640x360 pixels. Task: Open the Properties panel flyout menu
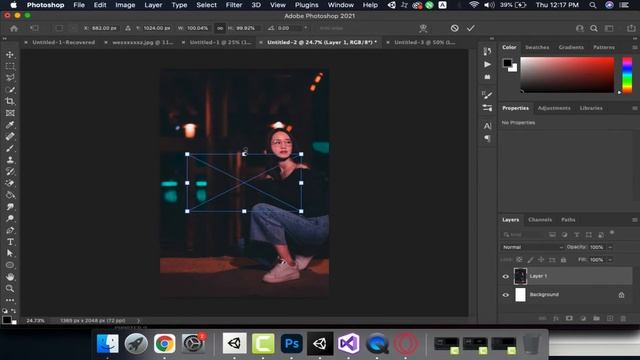634,108
